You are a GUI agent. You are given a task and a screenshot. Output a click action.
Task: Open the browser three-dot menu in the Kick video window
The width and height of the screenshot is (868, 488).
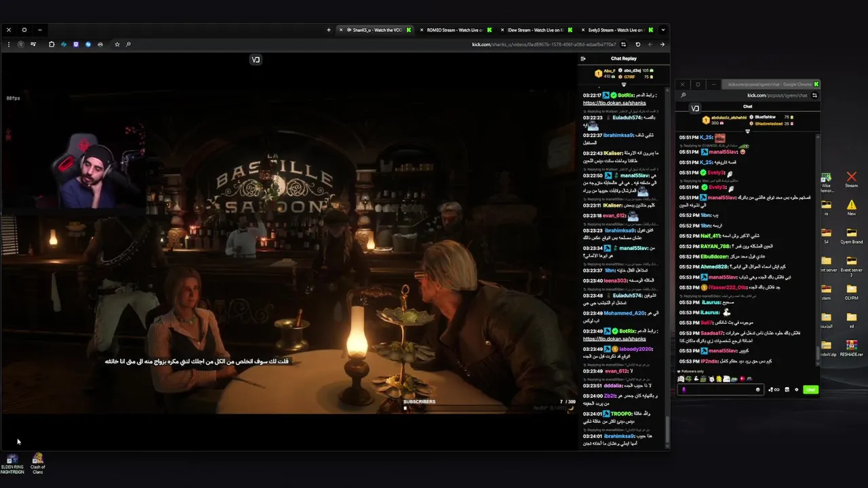9,45
